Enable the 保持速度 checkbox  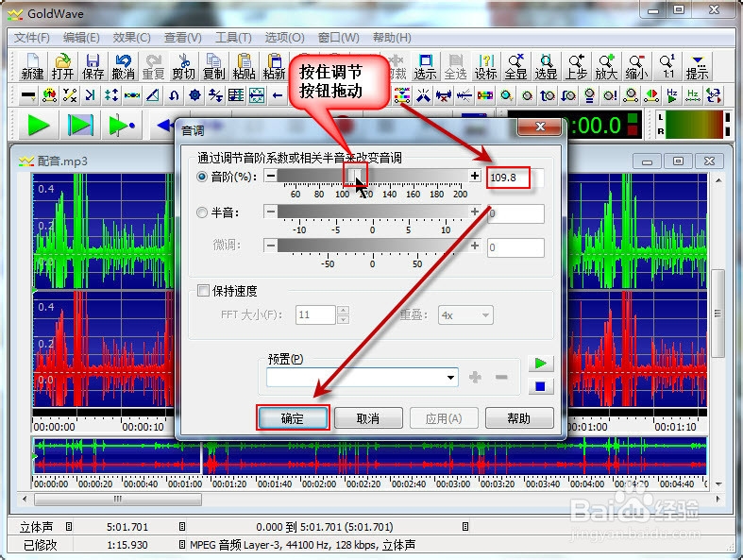pyautogui.click(x=203, y=290)
